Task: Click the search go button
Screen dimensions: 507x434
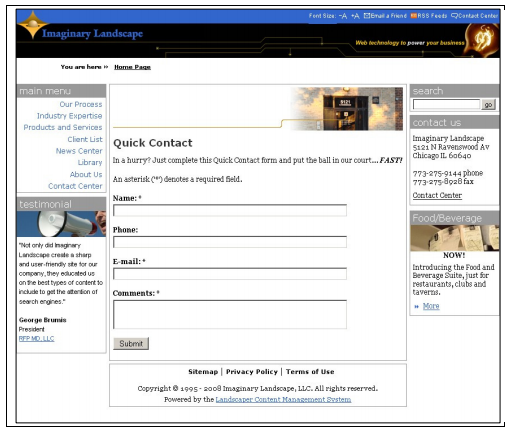Action: (x=488, y=105)
